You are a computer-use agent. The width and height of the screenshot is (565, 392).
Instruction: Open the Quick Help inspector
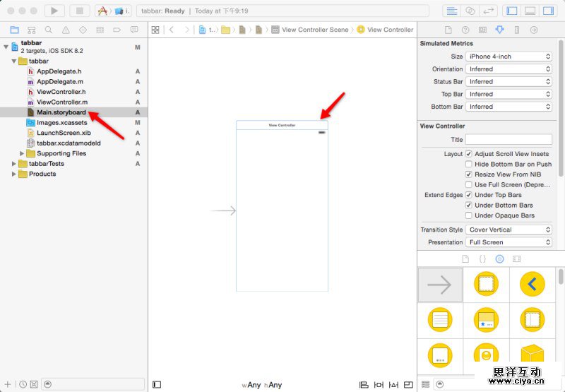[x=465, y=30]
